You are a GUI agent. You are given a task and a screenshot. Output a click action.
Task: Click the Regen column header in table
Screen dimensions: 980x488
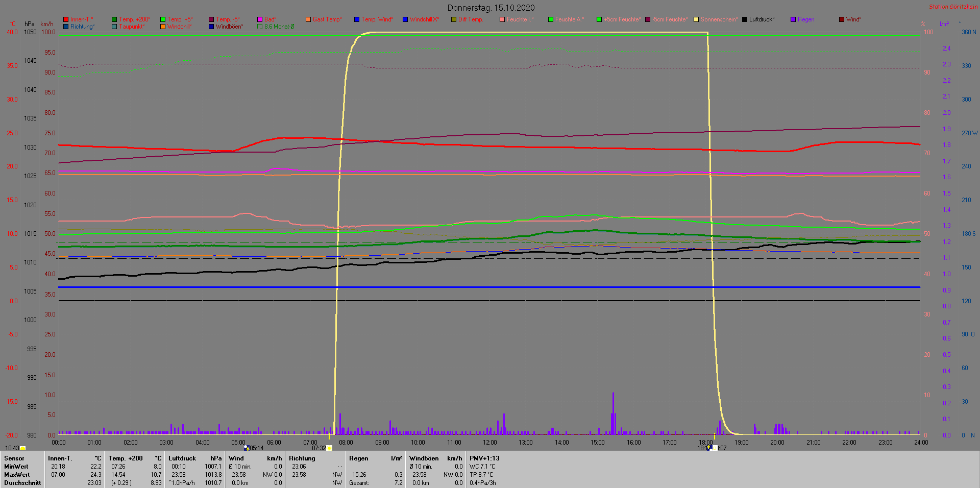(x=359, y=458)
